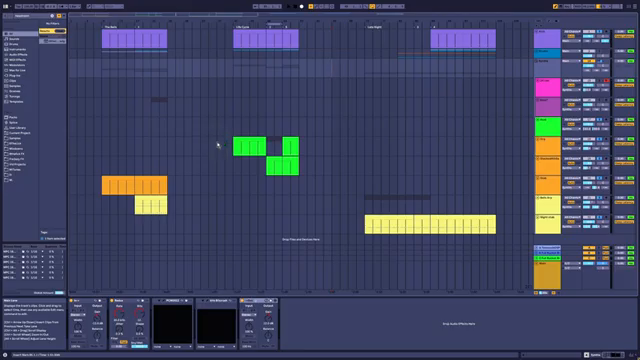Toggle the Solo button on purple track
This screenshot has width=640, height=360.
599,31
